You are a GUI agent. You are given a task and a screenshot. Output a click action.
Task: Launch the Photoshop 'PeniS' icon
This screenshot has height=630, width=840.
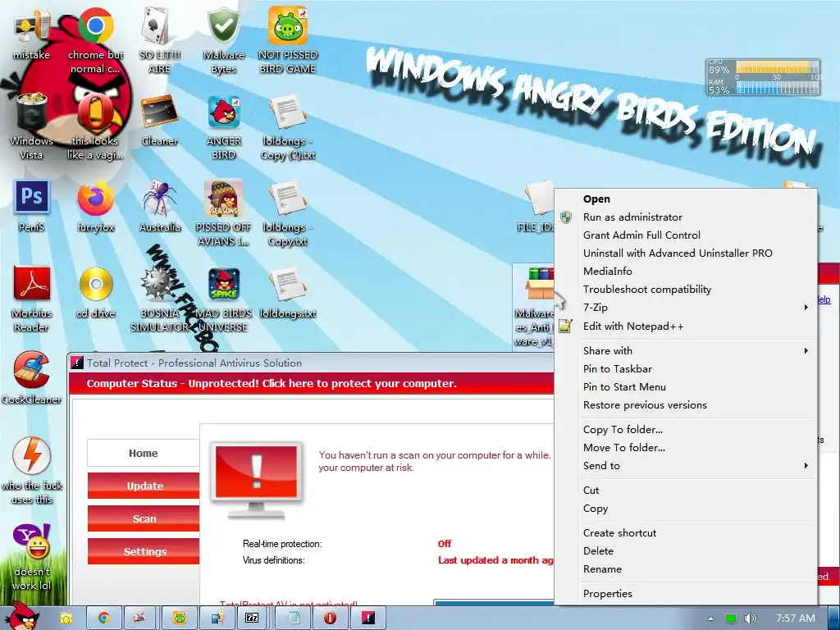tap(31, 206)
